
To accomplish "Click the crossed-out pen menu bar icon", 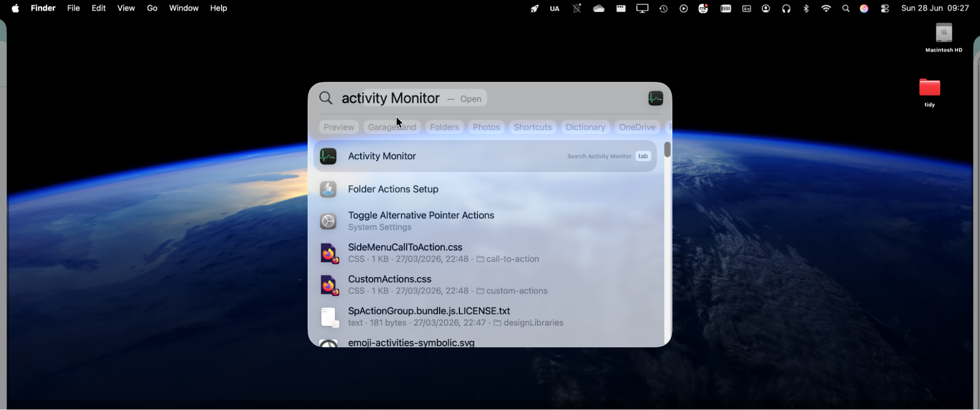I will click(577, 8).
